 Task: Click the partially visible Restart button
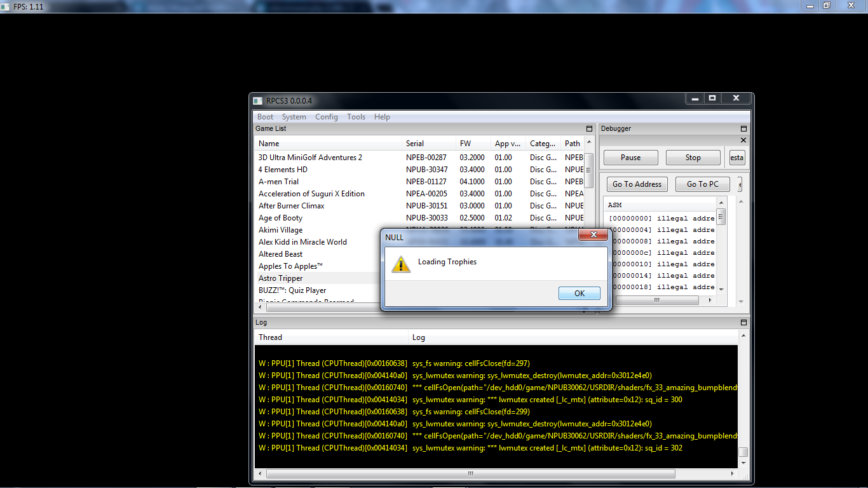click(x=737, y=158)
